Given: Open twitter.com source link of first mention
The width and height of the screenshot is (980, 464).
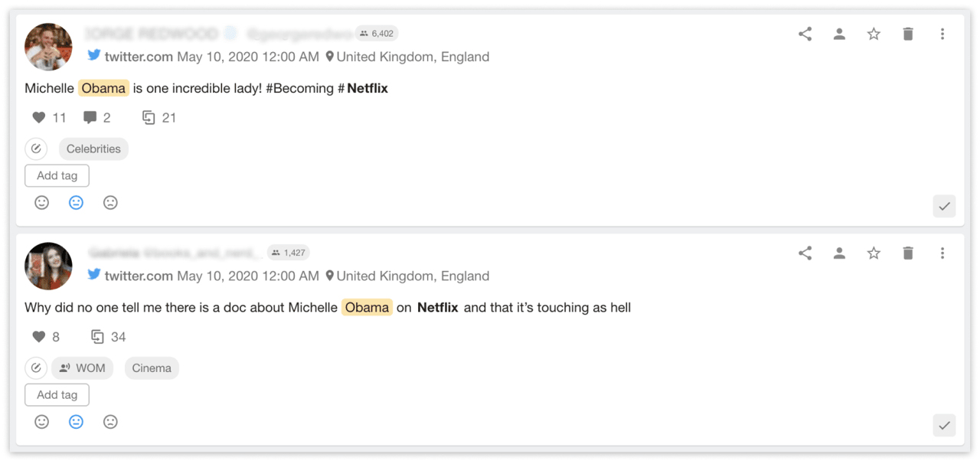Looking at the screenshot, I should [x=138, y=57].
